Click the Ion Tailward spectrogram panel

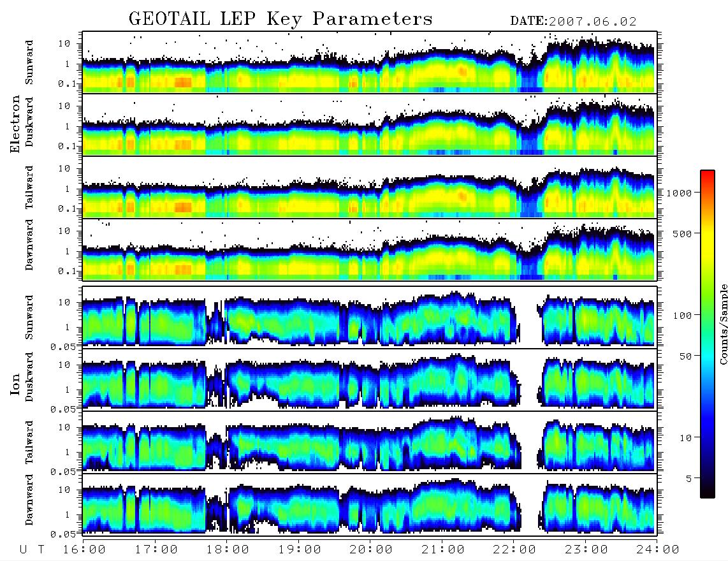(x=370, y=442)
